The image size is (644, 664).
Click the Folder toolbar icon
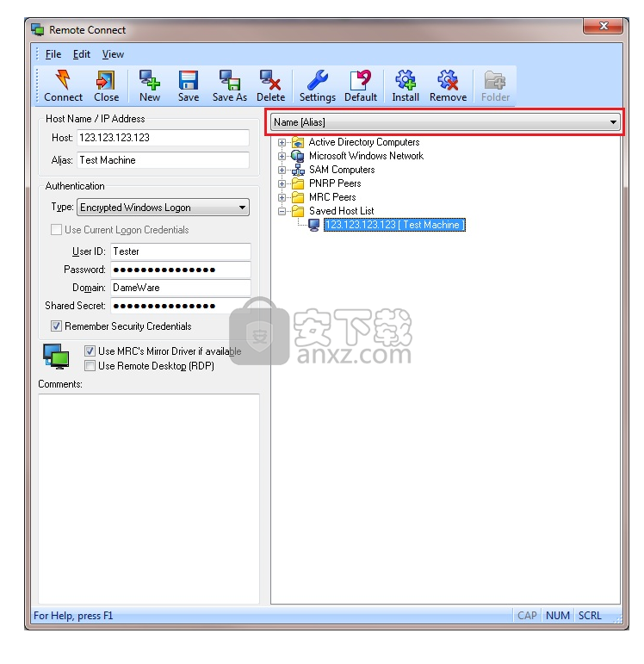[495, 80]
